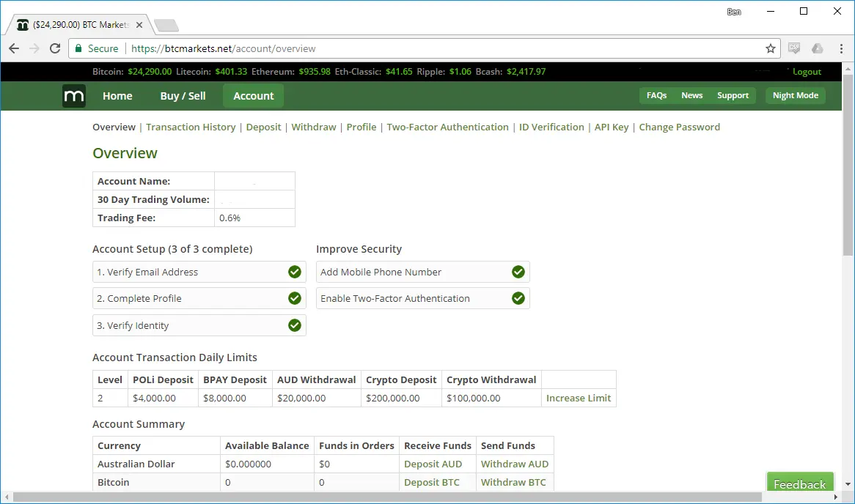
Task: Go to the Withdraw page
Action: point(314,127)
